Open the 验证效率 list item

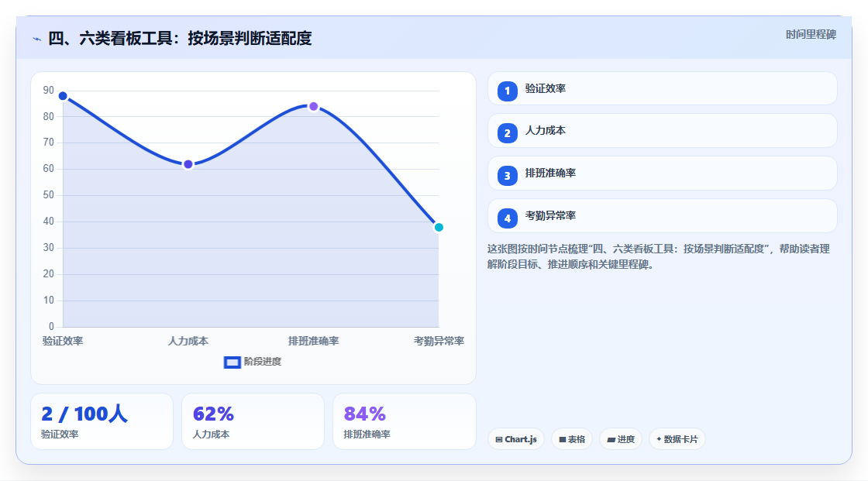coord(662,88)
